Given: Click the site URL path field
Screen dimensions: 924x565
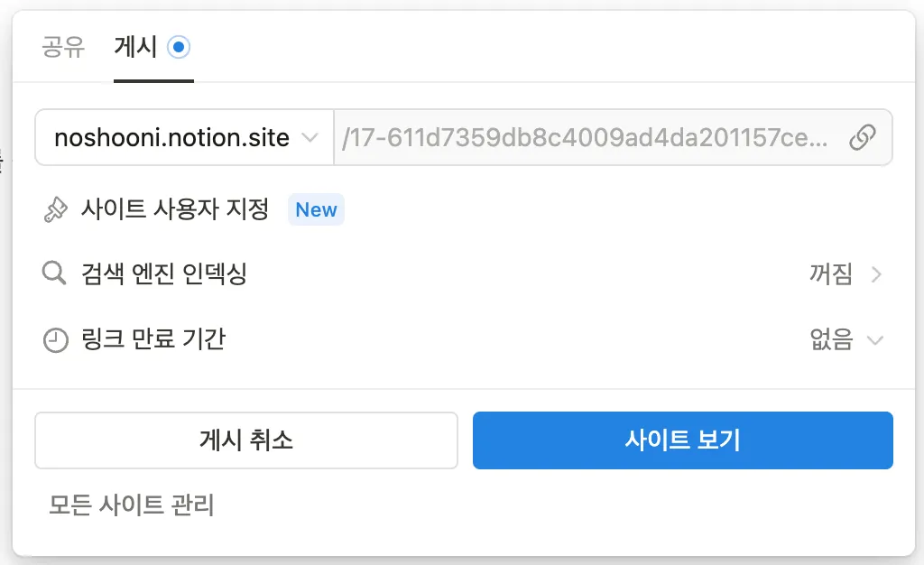Looking at the screenshot, I should tap(585, 138).
